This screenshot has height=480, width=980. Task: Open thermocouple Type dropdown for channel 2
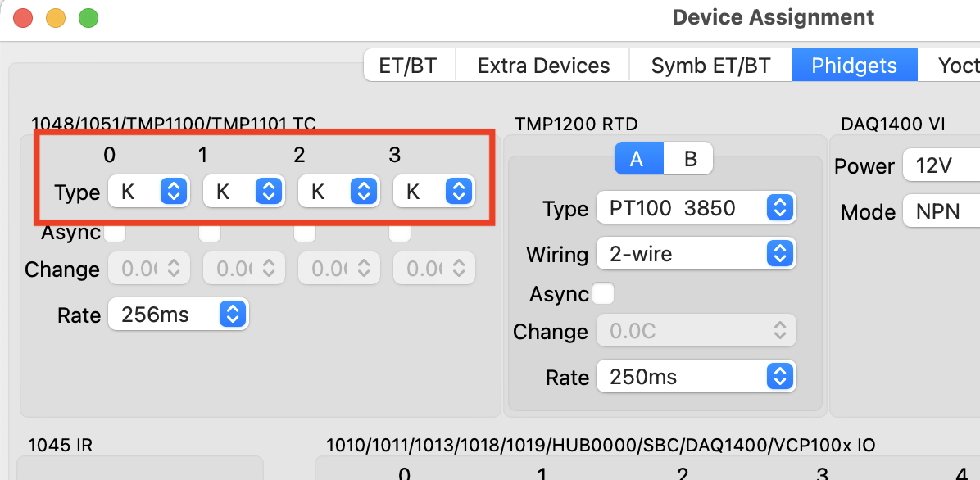[x=338, y=191]
